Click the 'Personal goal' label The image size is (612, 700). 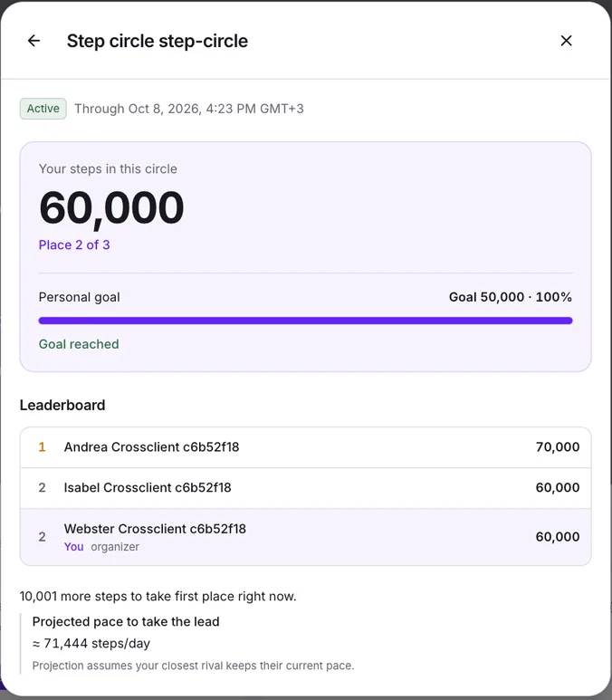click(x=79, y=297)
